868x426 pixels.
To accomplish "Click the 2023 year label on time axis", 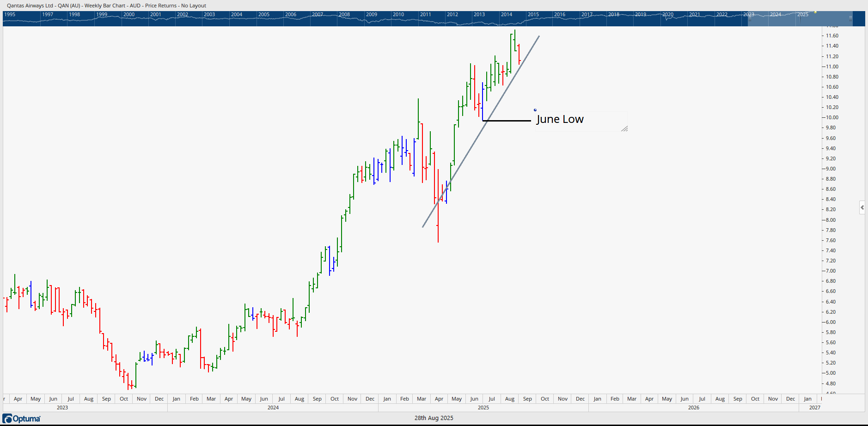I will coord(62,408).
